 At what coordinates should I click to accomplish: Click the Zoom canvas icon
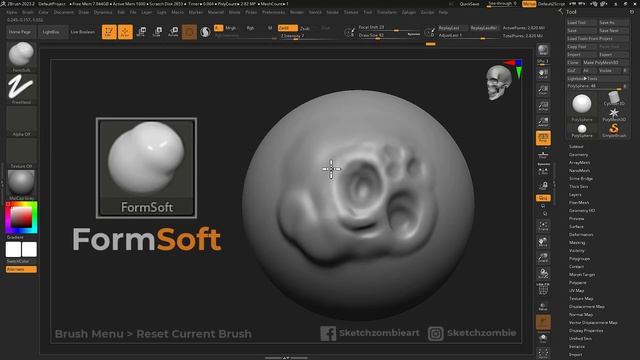[x=543, y=90]
